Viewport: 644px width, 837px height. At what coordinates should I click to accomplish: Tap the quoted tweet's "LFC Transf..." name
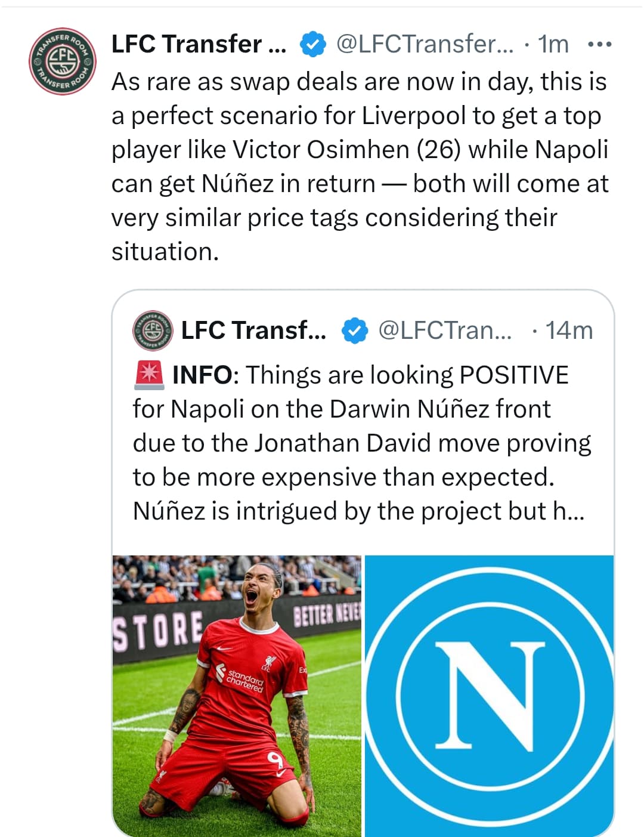(253, 331)
